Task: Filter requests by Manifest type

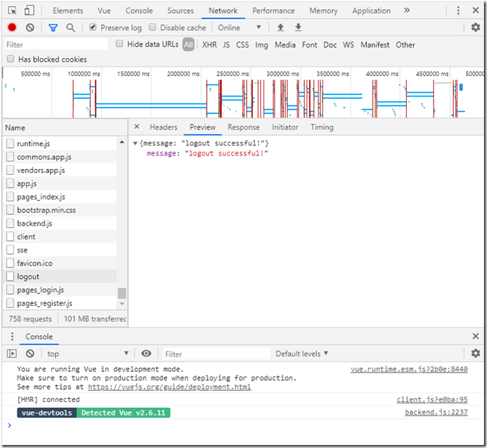Action: click(x=374, y=44)
